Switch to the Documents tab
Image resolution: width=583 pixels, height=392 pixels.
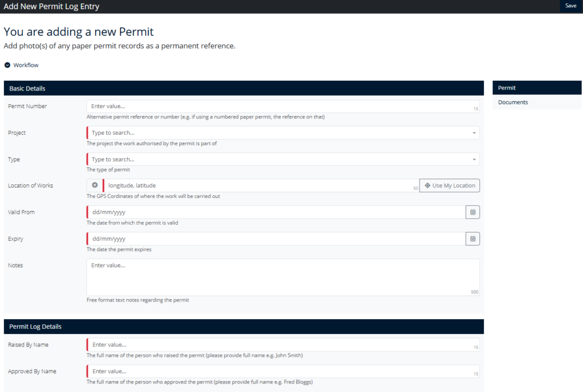[x=537, y=102]
